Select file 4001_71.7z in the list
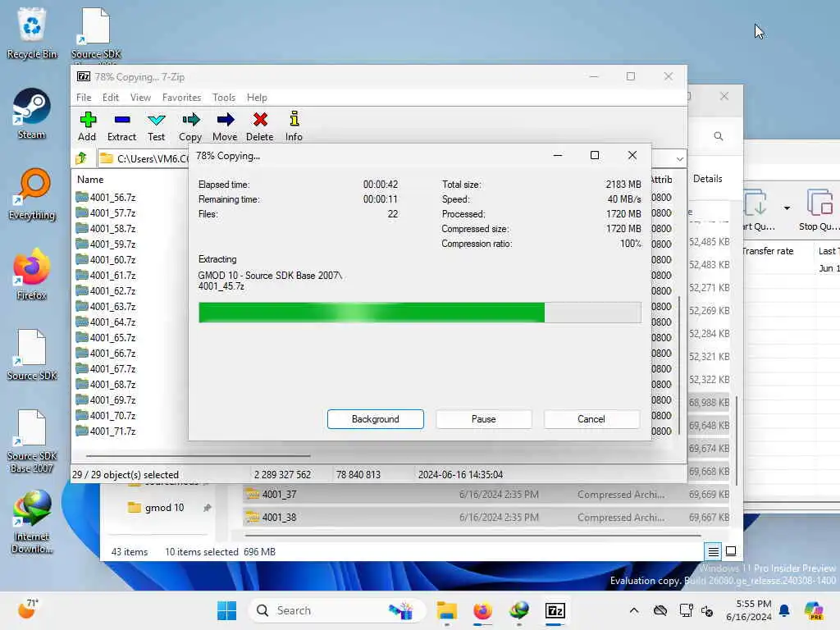The image size is (840, 630). click(x=106, y=431)
